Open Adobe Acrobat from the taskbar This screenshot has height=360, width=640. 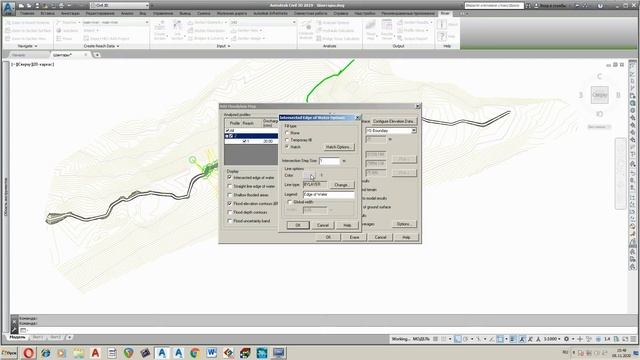coord(95,353)
